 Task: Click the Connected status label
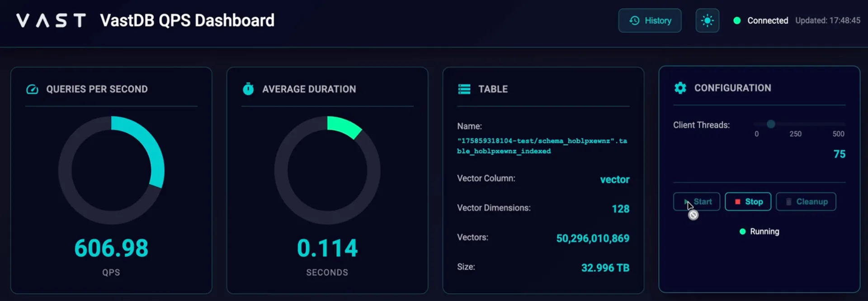click(x=768, y=20)
